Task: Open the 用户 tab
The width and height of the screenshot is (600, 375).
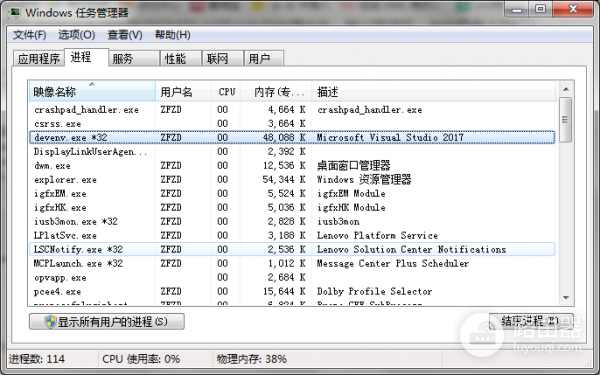Action: [x=264, y=58]
